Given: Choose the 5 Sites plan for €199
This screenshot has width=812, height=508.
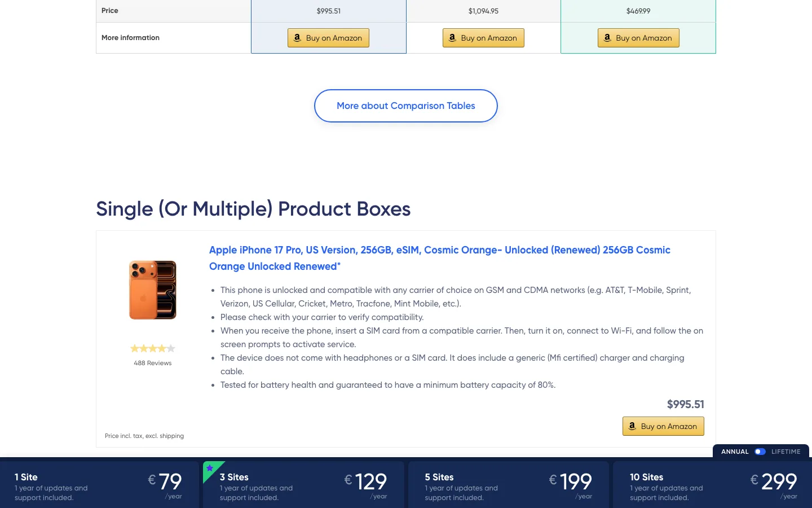Looking at the screenshot, I should pos(509,485).
